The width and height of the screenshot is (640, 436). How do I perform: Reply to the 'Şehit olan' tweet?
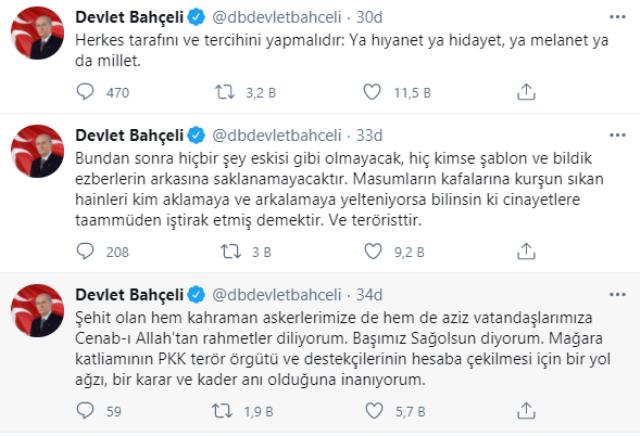[87, 410]
